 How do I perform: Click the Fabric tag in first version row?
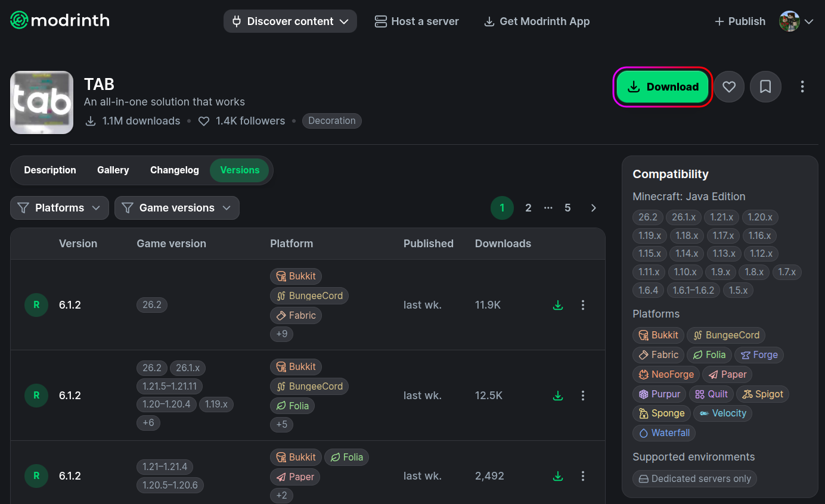pyautogui.click(x=296, y=316)
